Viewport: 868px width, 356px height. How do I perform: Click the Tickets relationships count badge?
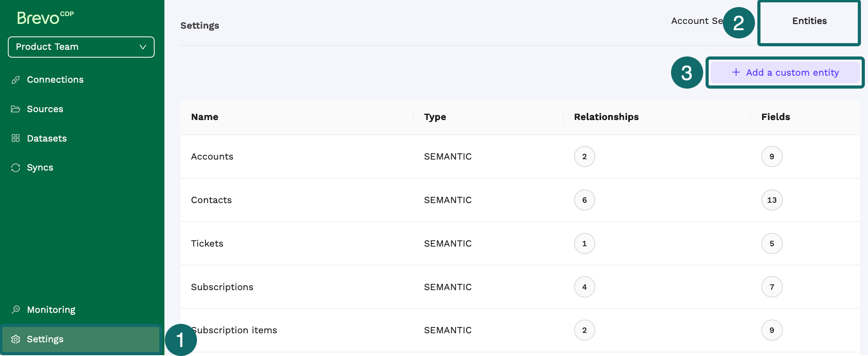point(584,244)
